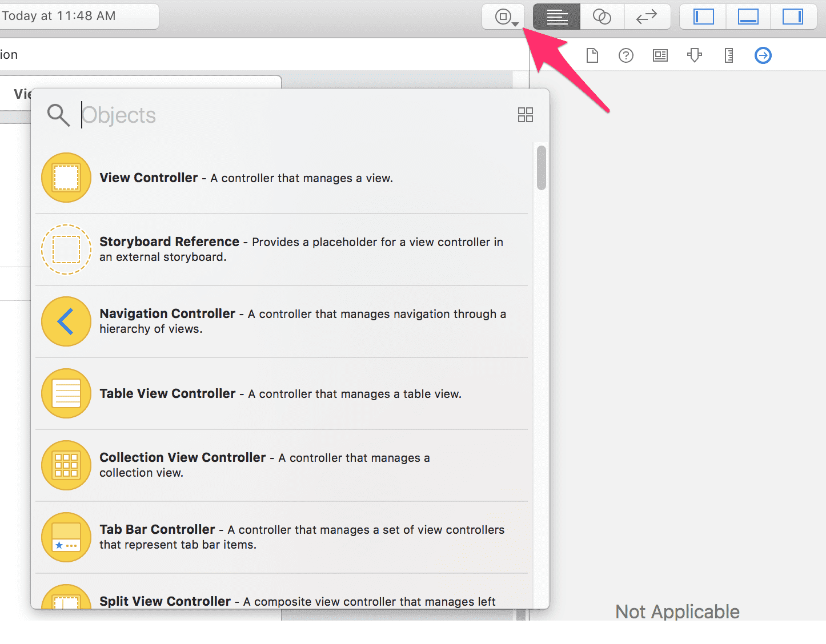The image size is (826, 644).
Task: Click the Table View Controller label
Action: pyautogui.click(x=167, y=394)
